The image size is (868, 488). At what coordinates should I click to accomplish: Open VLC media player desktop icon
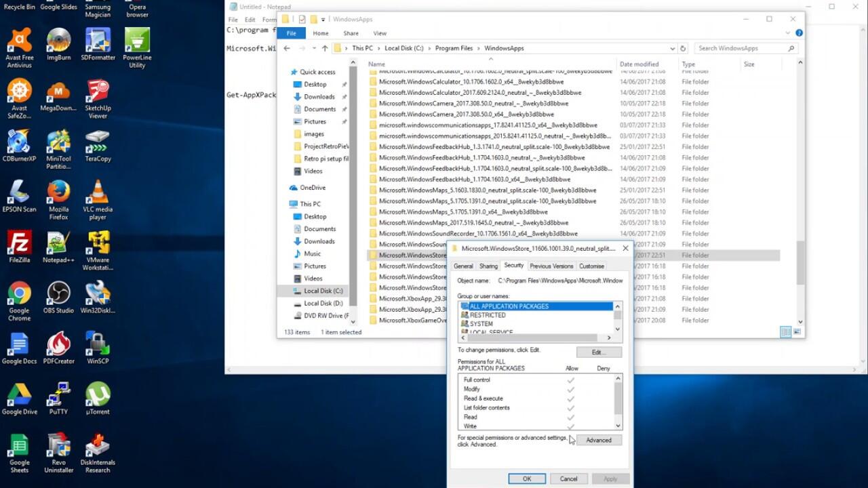(x=98, y=200)
